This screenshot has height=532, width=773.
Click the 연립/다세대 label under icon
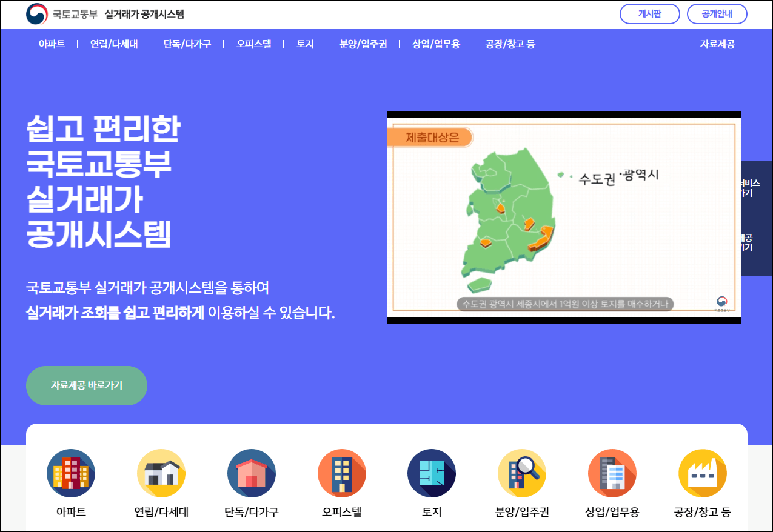161,512
